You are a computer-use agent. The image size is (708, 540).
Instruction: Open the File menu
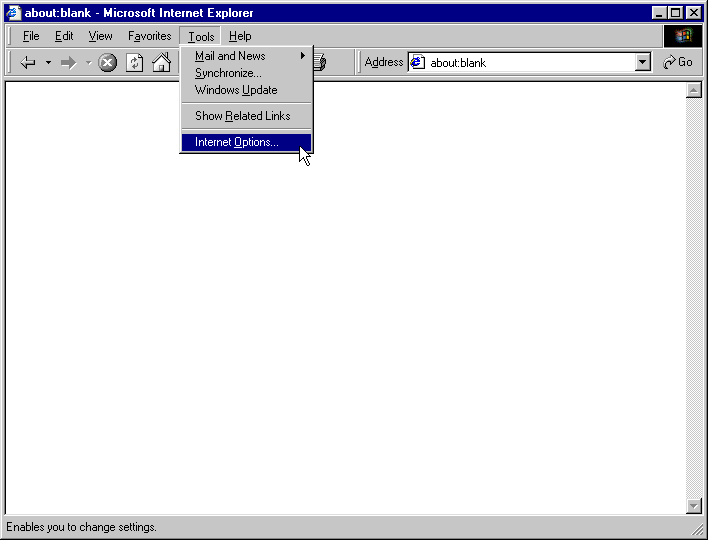tap(31, 36)
